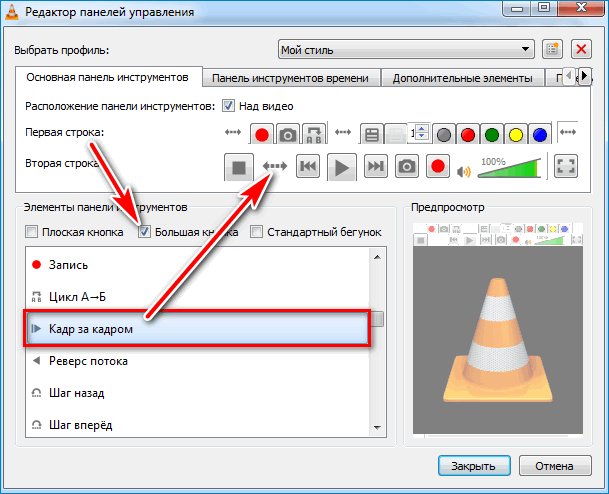Screen dimensions: 609x494
Task: Click the Next track button
Action: coord(376,166)
